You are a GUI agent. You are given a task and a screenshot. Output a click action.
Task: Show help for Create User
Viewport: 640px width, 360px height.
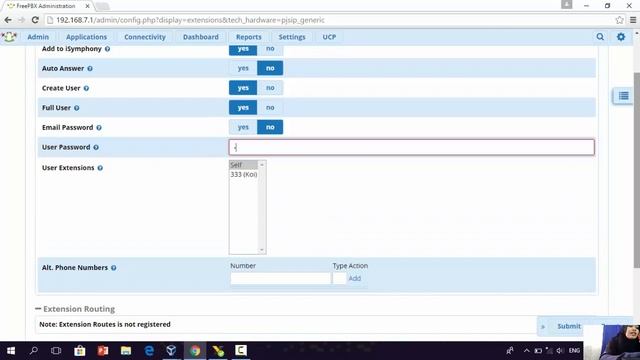pos(86,88)
